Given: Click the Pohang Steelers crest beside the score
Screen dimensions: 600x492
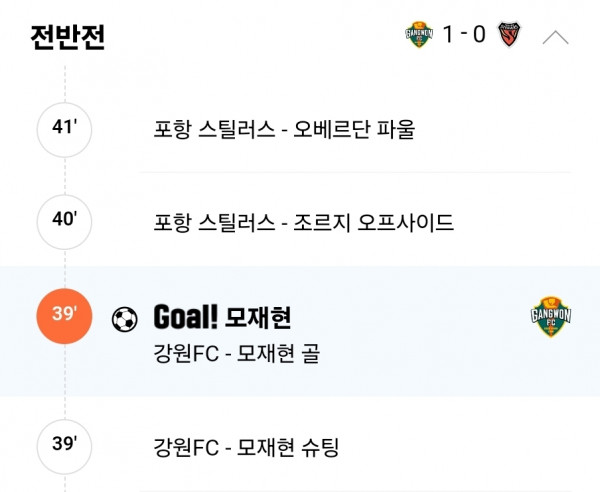Looking at the screenshot, I should (511, 35).
